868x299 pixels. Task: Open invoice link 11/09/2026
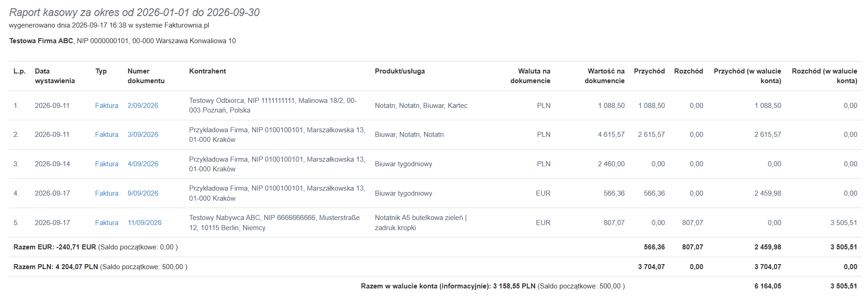tap(145, 223)
